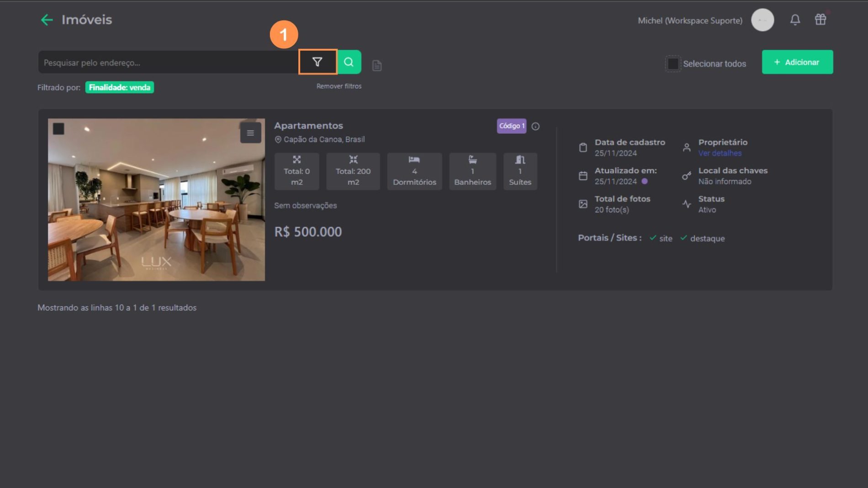Viewport: 868px width, 488px height.
Task: Click the Sem observações text
Action: click(305, 206)
